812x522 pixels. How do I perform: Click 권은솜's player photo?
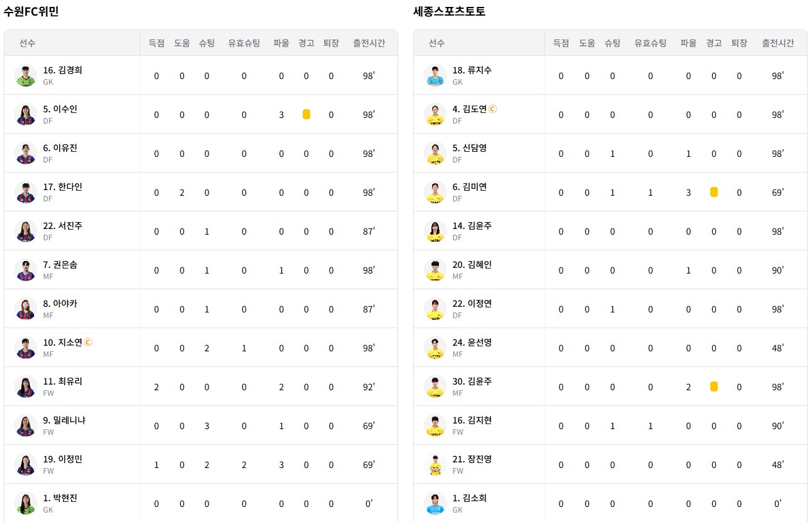(x=26, y=270)
